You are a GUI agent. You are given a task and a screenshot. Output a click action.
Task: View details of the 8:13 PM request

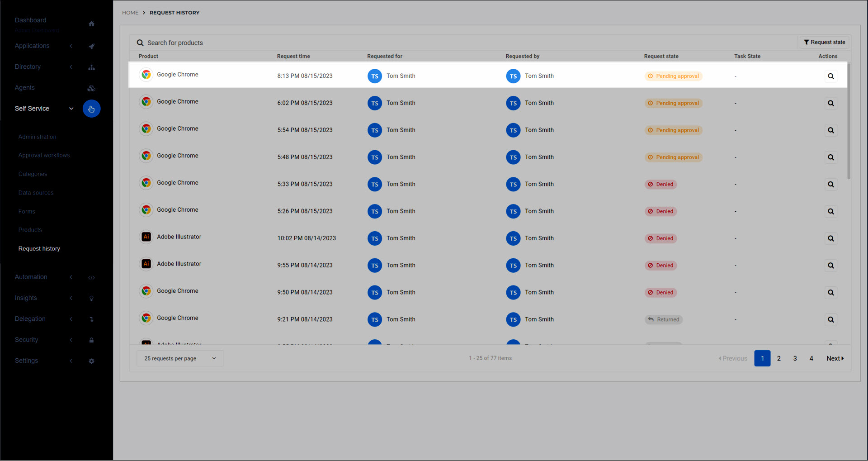click(x=830, y=76)
